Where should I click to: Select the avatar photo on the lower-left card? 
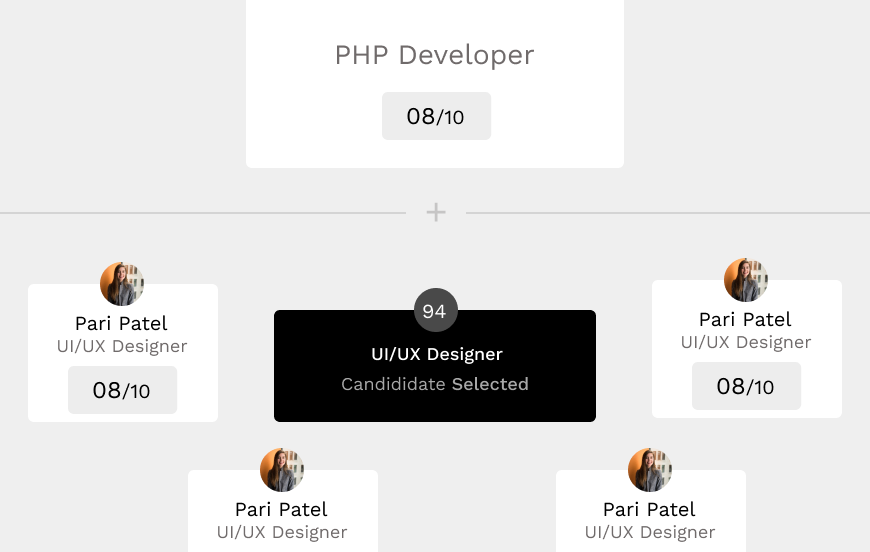click(282, 470)
